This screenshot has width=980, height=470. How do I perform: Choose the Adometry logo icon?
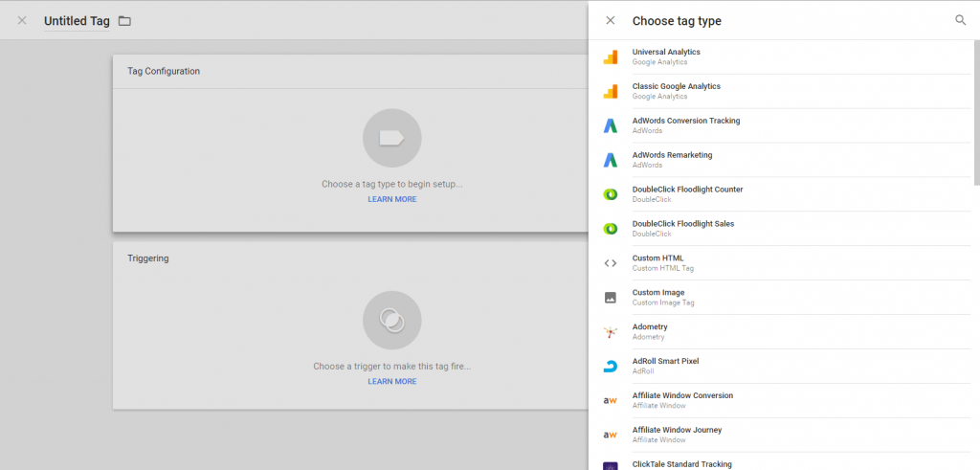pyautogui.click(x=610, y=332)
